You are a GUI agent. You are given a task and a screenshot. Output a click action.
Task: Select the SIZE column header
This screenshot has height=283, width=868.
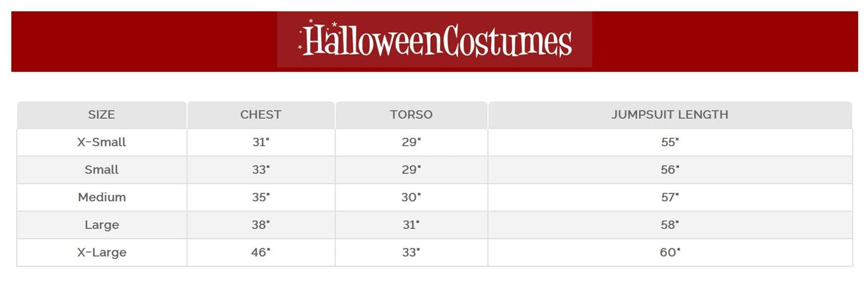coord(102,115)
